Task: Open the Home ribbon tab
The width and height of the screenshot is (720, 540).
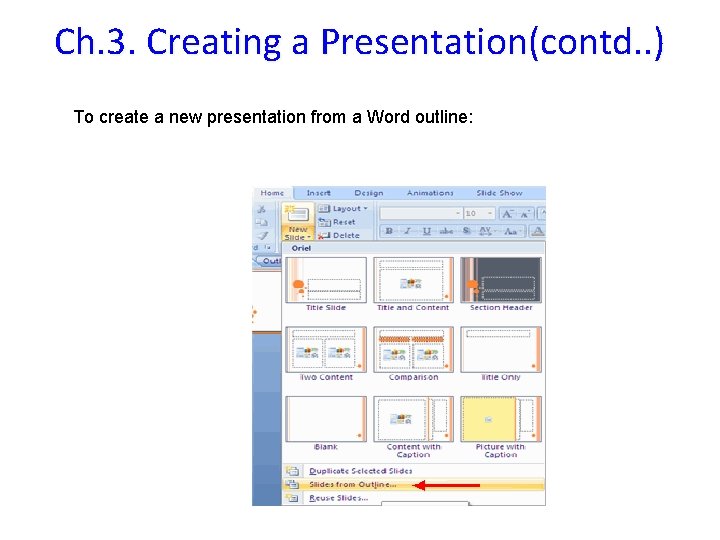Action: point(272,193)
